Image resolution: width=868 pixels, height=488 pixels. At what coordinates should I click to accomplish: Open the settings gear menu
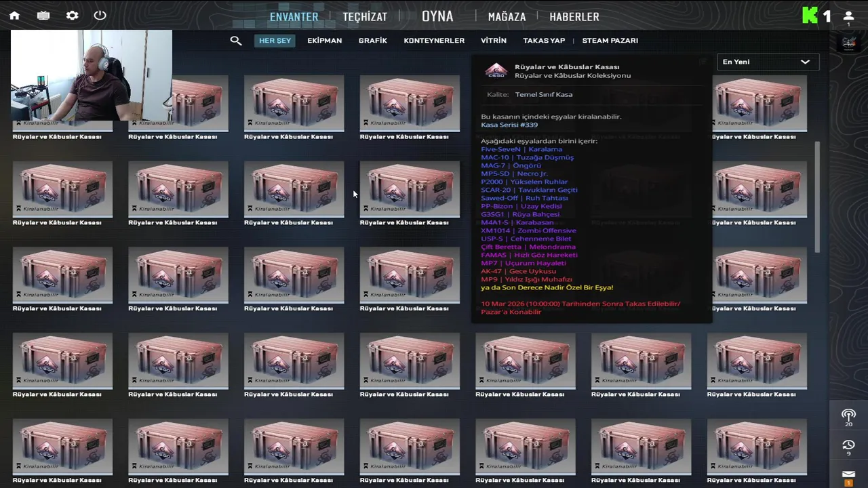tap(72, 16)
